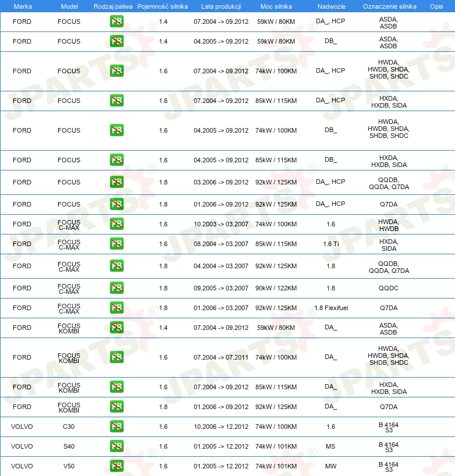Click the Pojemność silnika column header
455x476 pixels.
[162, 6]
